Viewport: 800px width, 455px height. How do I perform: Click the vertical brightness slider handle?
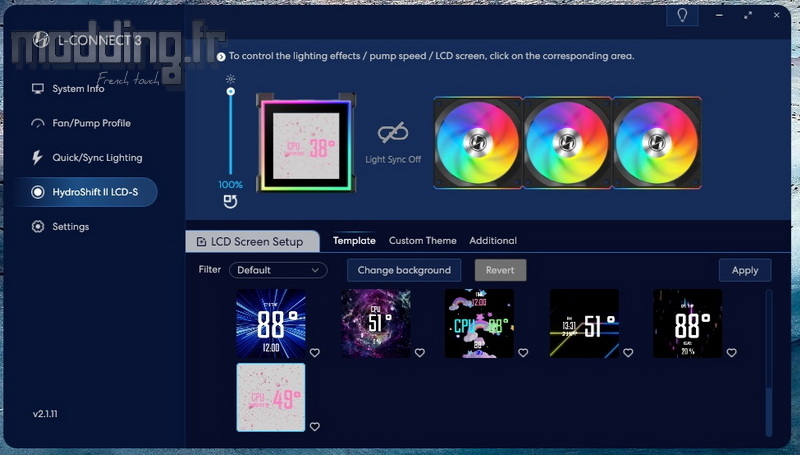tap(230, 92)
